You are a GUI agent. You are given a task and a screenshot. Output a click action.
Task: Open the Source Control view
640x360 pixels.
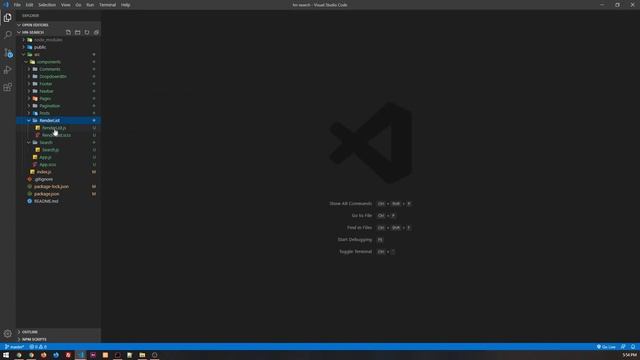tap(7, 53)
